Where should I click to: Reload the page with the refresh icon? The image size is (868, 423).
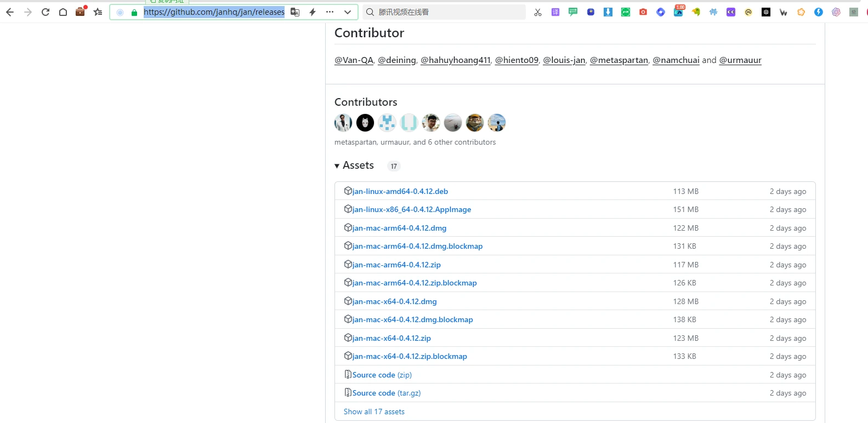(x=46, y=12)
